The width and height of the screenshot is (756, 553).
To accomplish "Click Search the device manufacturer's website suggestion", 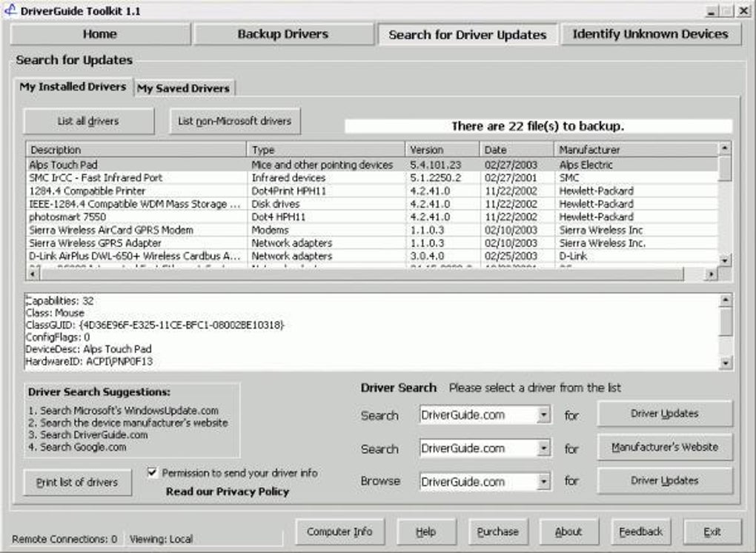I will point(127,423).
